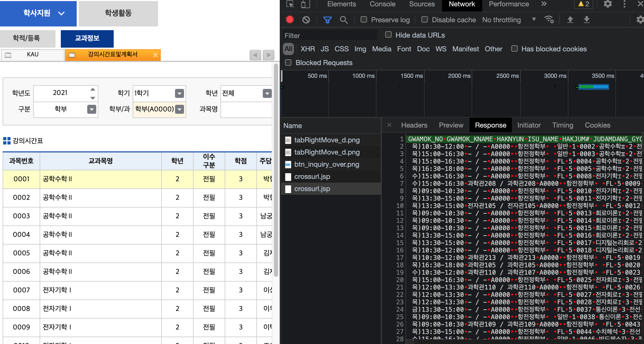Decrease 학년도 year with down arrow
The height and width of the screenshot is (344, 644).
click(x=93, y=98)
